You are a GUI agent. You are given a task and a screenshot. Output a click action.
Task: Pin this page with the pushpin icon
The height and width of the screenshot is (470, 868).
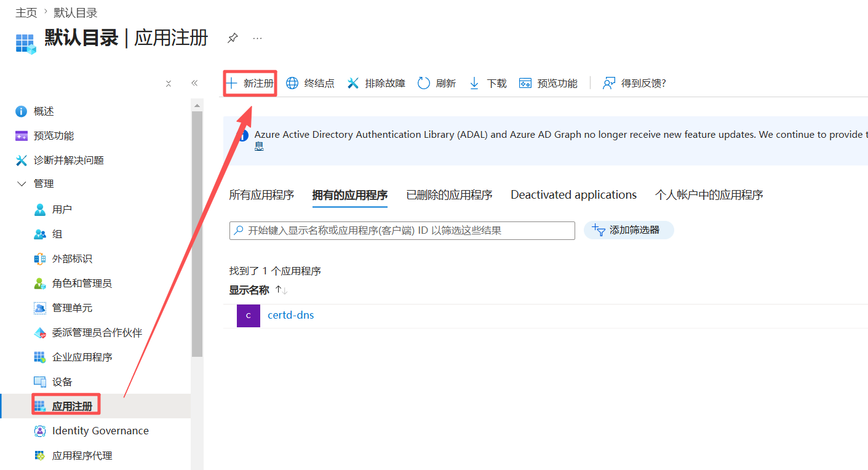pyautogui.click(x=233, y=38)
